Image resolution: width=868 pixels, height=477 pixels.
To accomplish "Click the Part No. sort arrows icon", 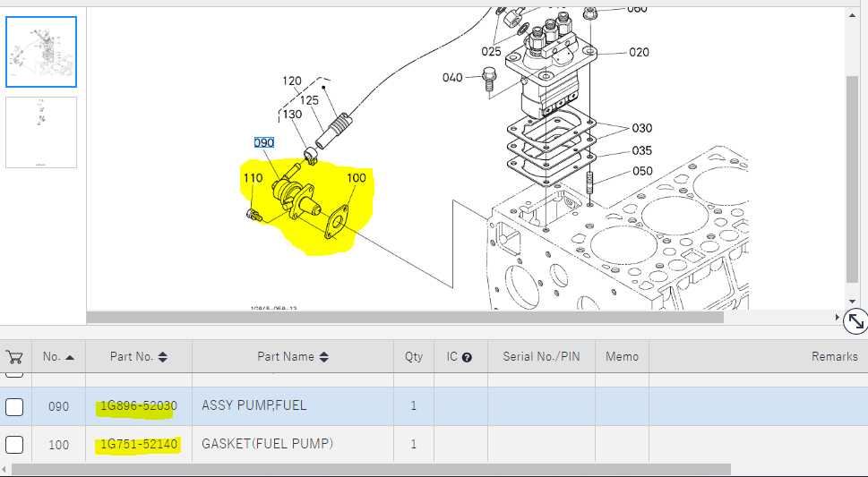I will (163, 357).
